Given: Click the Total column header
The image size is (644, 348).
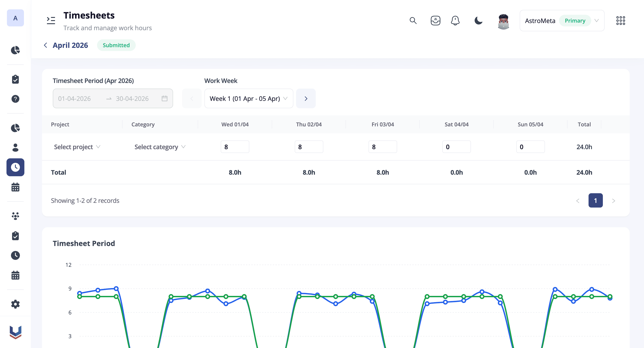Looking at the screenshot, I should [x=584, y=124].
